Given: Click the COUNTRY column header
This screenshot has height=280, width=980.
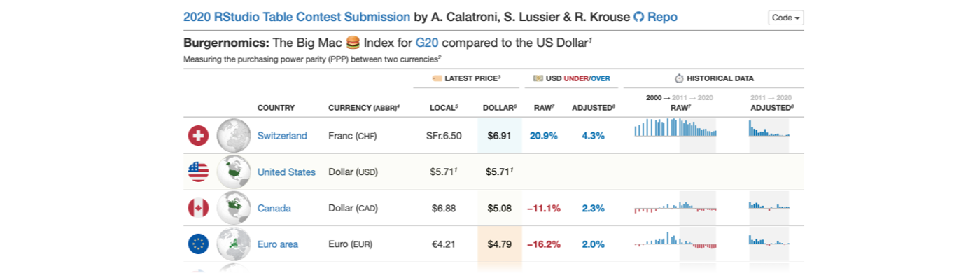Looking at the screenshot, I should (276, 108).
